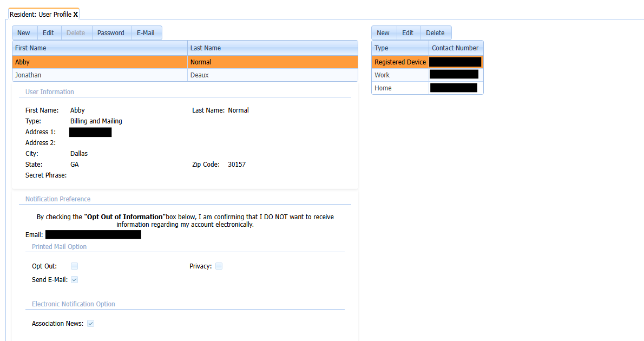Open the Password change option

click(x=111, y=32)
